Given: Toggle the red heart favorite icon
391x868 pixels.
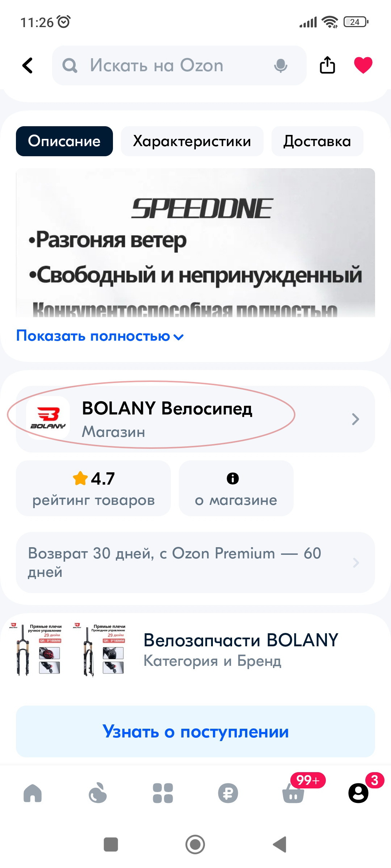Looking at the screenshot, I should (363, 65).
